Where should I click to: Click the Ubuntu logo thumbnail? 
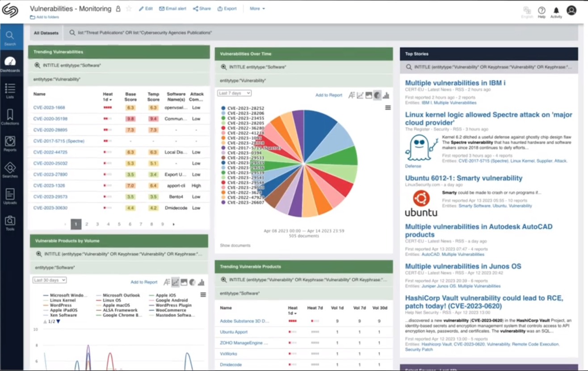[421, 203]
